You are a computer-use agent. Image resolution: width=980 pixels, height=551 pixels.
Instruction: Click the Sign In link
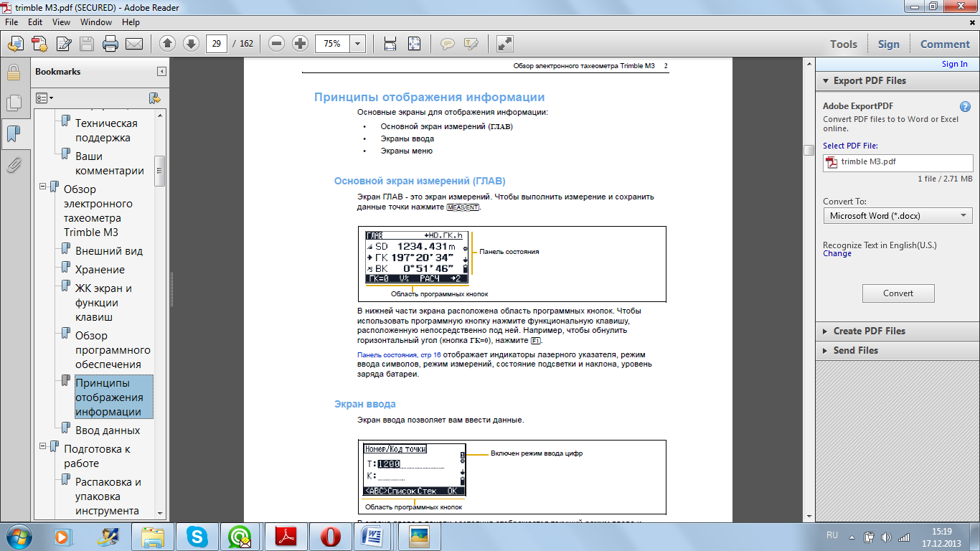954,64
